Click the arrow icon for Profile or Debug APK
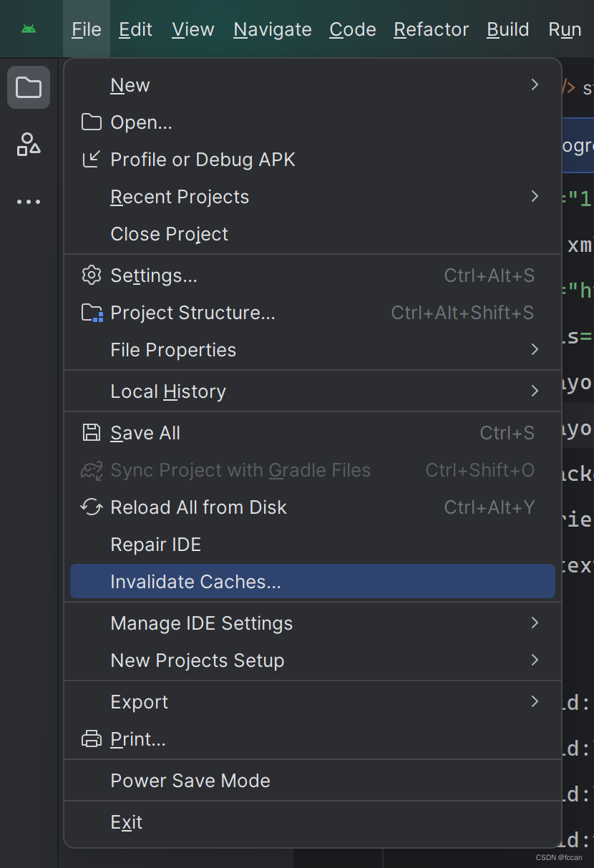The width and height of the screenshot is (594, 868). (x=92, y=160)
